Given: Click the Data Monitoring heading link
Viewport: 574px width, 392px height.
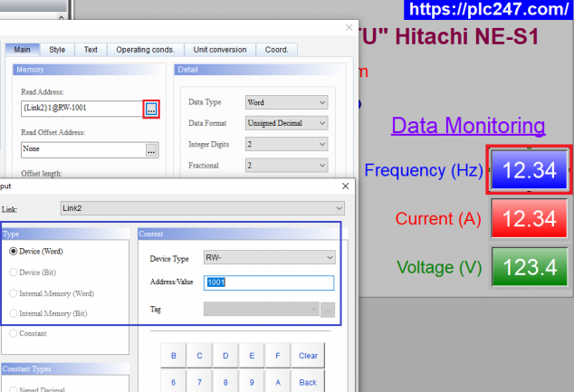Looking at the screenshot, I should [468, 126].
